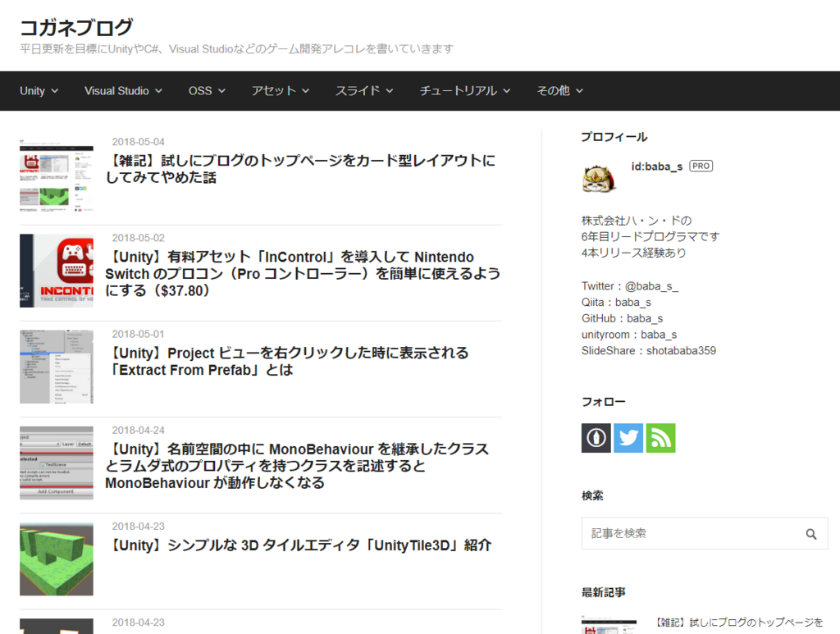Click the 2018-05-01 post date
The width and height of the screenshot is (840, 634).
tap(138, 334)
